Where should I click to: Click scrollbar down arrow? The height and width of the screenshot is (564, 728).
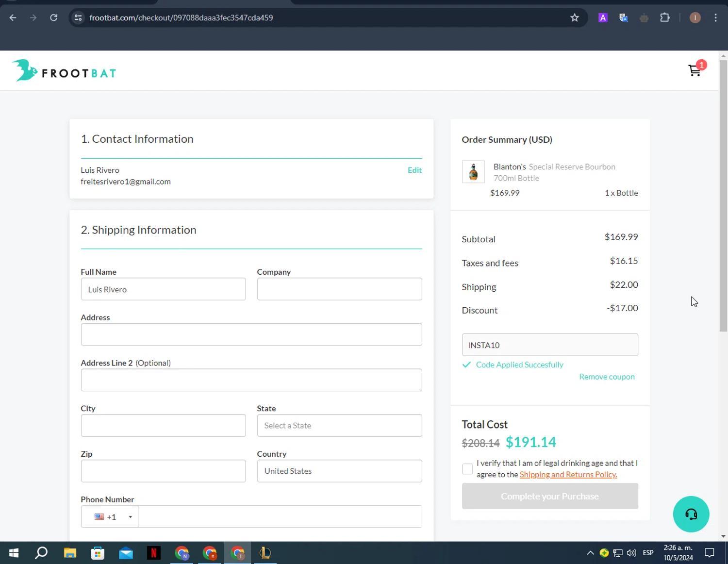[723, 536]
